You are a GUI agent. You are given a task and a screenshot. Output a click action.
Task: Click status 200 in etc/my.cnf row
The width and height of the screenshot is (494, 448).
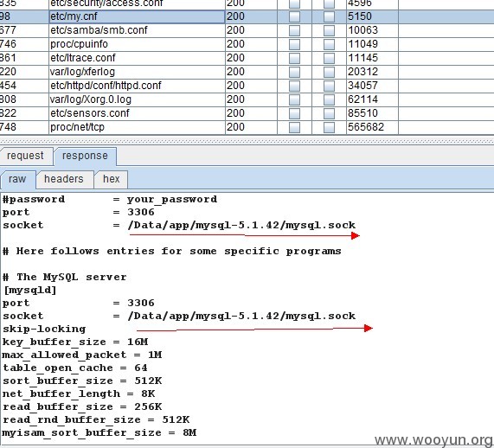coord(235,16)
